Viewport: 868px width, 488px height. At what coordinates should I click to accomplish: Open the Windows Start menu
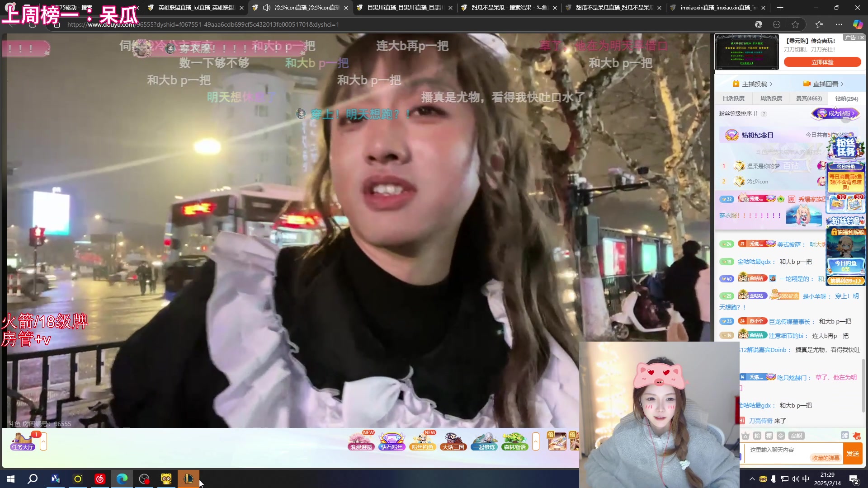(11, 479)
